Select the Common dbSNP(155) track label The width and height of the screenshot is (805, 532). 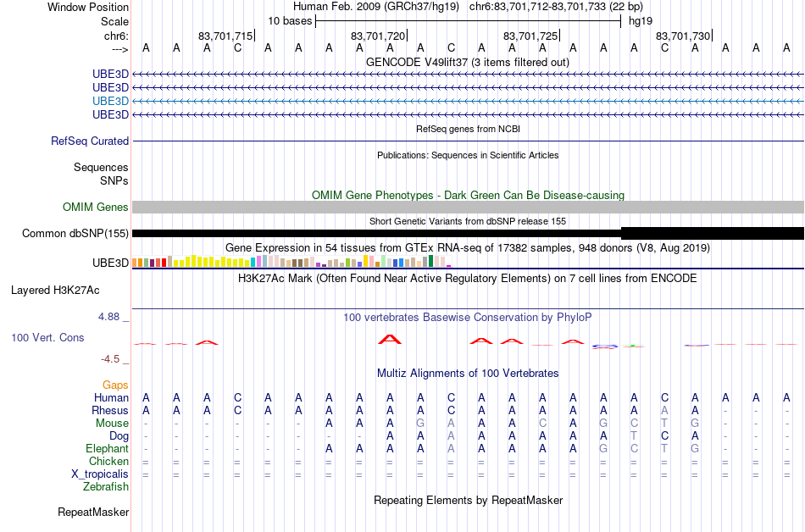tap(75, 234)
